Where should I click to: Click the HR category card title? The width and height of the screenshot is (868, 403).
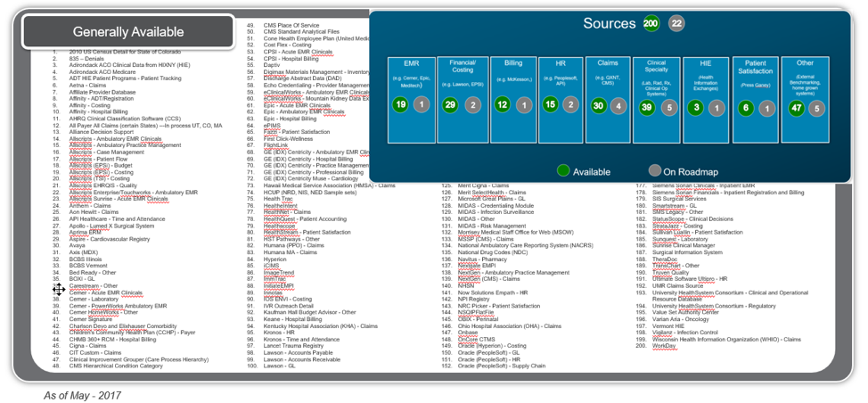pyautogui.click(x=561, y=64)
